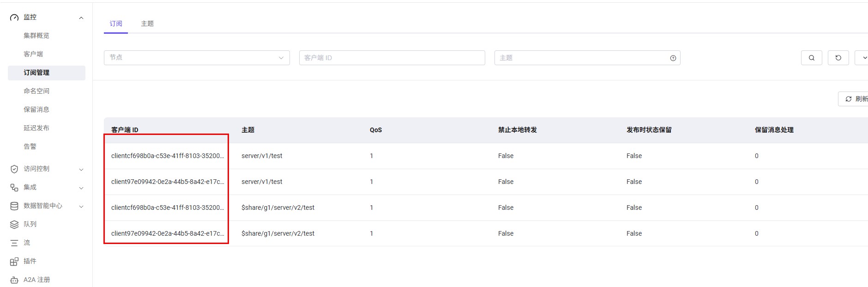Click the magnifier search button

click(x=812, y=58)
